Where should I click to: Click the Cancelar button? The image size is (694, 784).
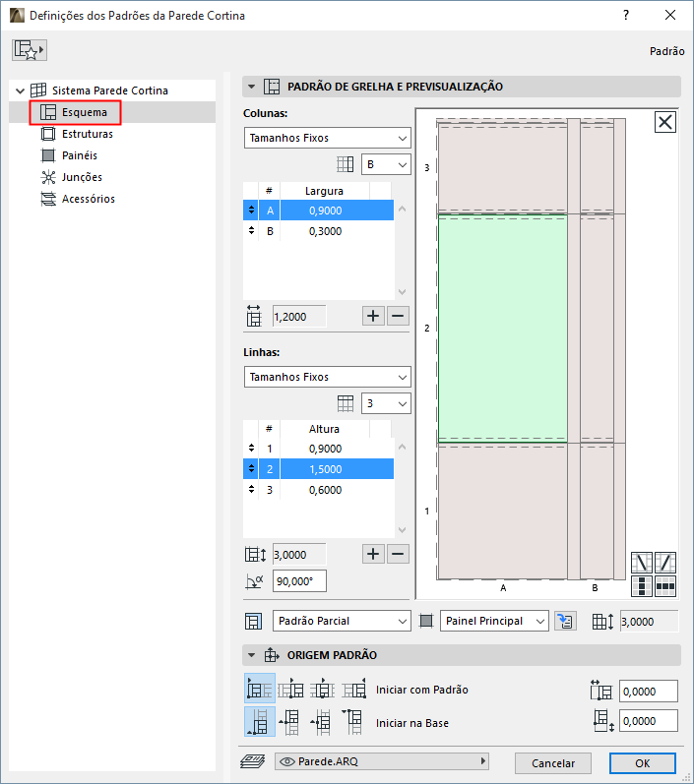coord(553,763)
